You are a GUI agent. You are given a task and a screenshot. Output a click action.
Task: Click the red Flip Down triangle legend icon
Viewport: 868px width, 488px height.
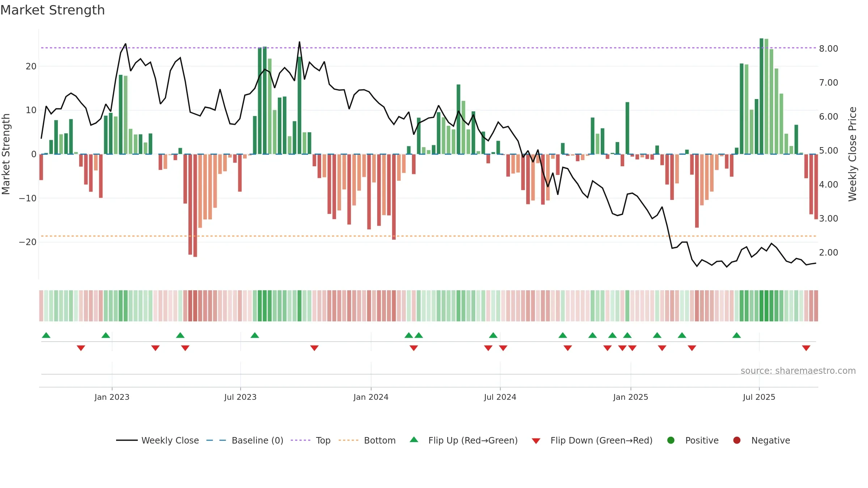[536, 441]
